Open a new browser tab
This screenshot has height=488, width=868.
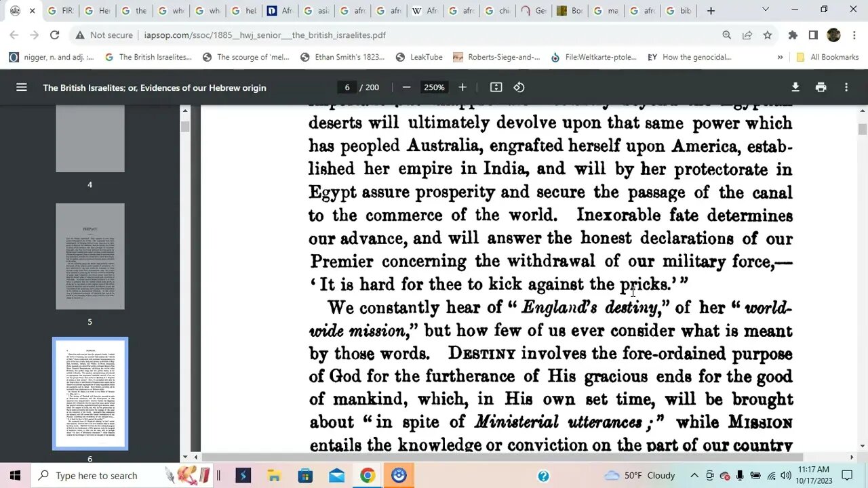tap(711, 10)
